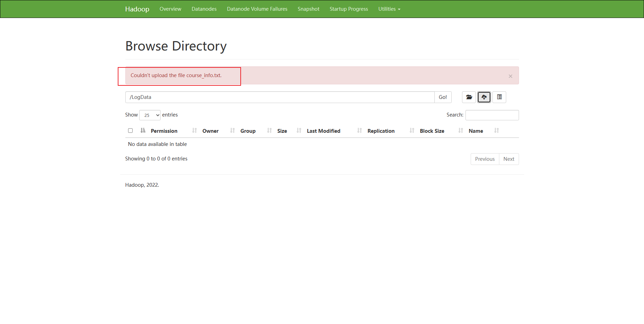Sort table by Group column
This screenshot has width=644, height=324.
click(x=248, y=131)
